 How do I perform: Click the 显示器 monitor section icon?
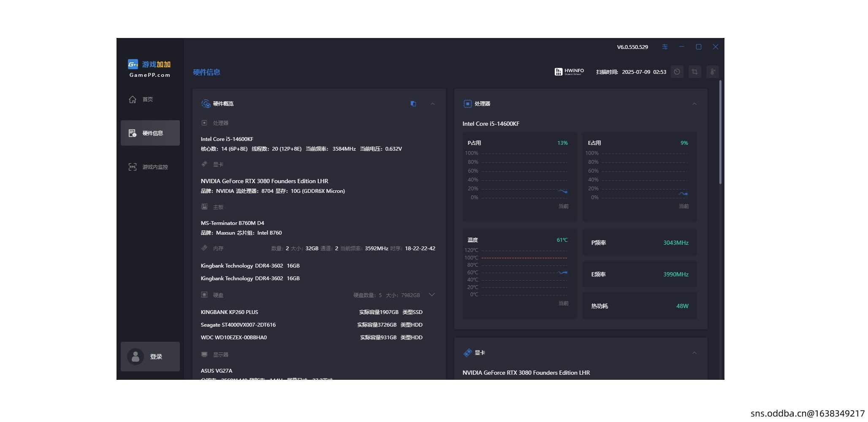(x=204, y=354)
